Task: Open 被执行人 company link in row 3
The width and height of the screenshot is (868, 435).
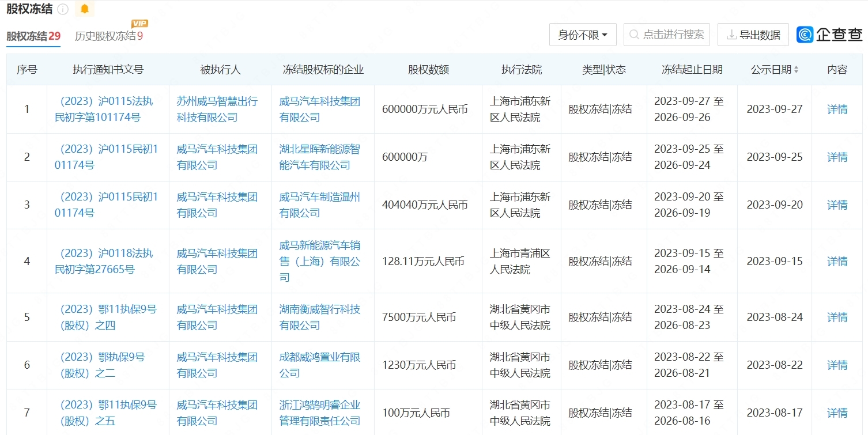Action: coord(217,205)
